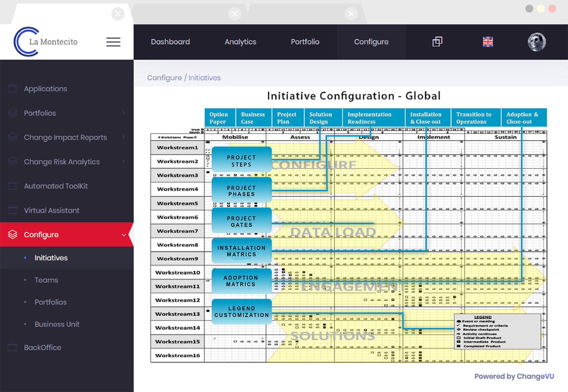Viewport: 568px width, 392px height.
Task: Change language via the UK flag icon
Action: click(487, 41)
